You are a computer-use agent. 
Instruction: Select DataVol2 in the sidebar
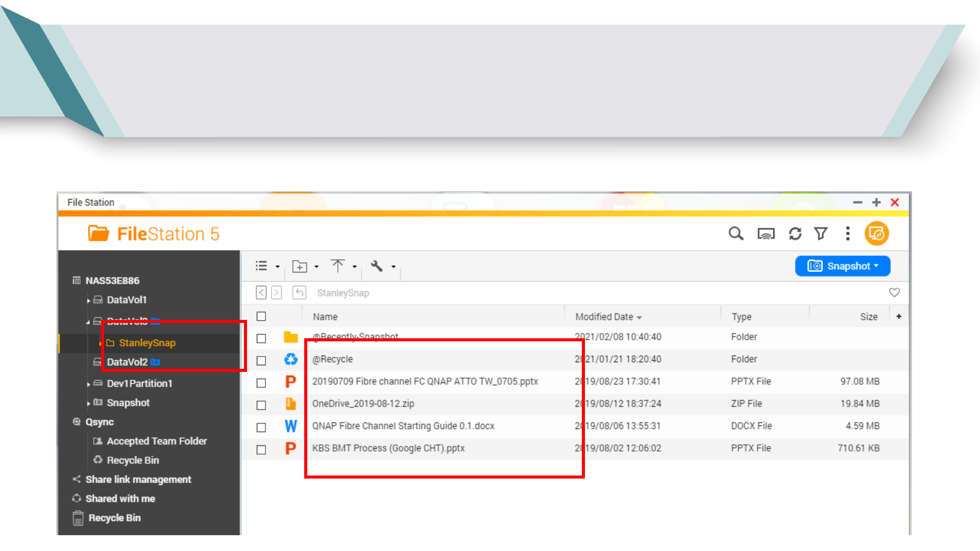coord(127,362)
